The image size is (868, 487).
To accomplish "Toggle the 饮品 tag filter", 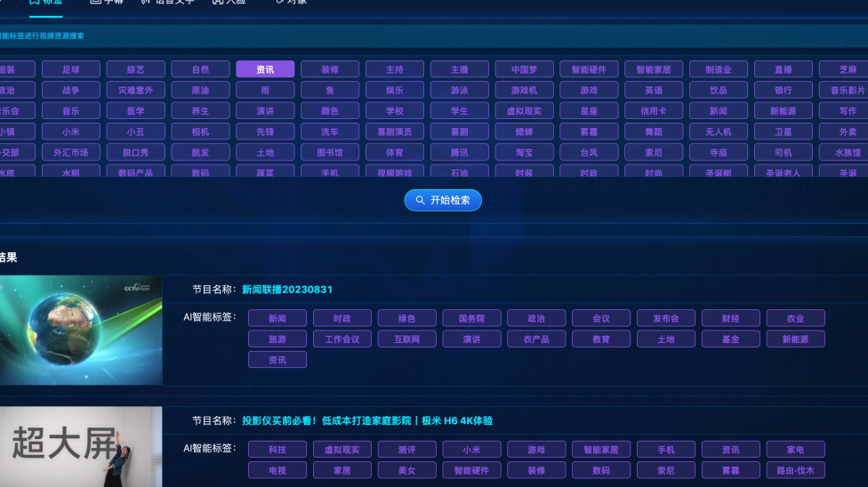I will click(719, 90).
